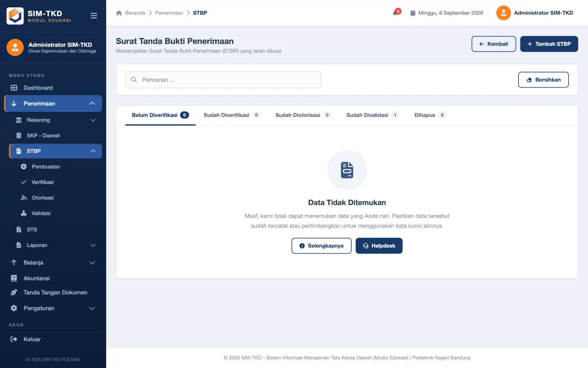Click the Selengkapnya button
This screenshot has width=588, height=368.
tap(322, 246)
